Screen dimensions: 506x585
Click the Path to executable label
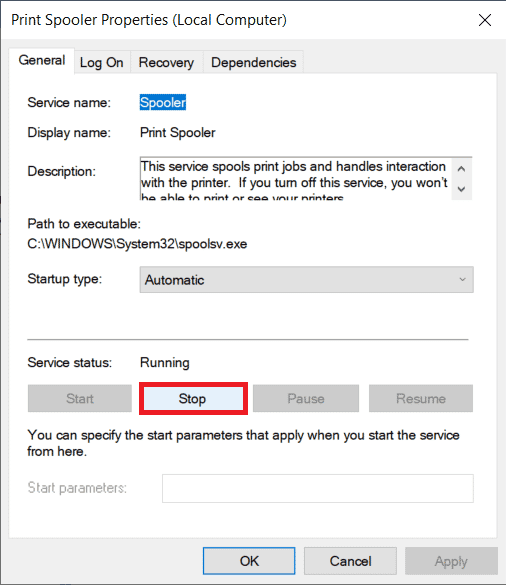pyautogui.click(x=84, y=224)
